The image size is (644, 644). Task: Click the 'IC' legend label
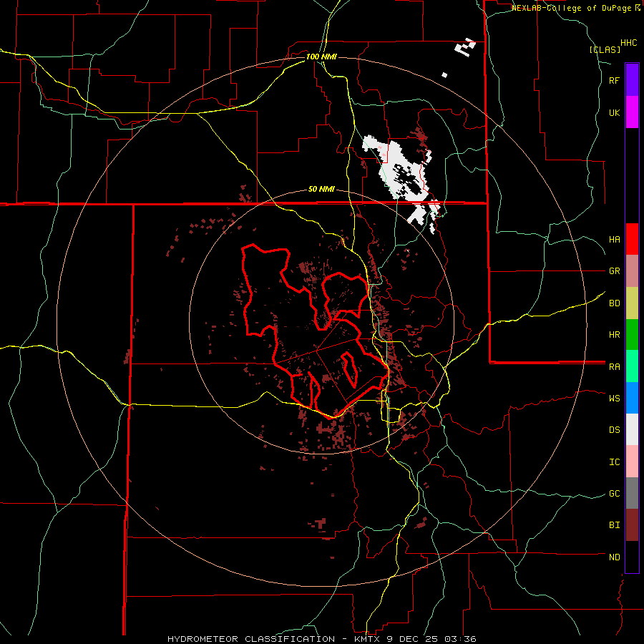(614, 462)
